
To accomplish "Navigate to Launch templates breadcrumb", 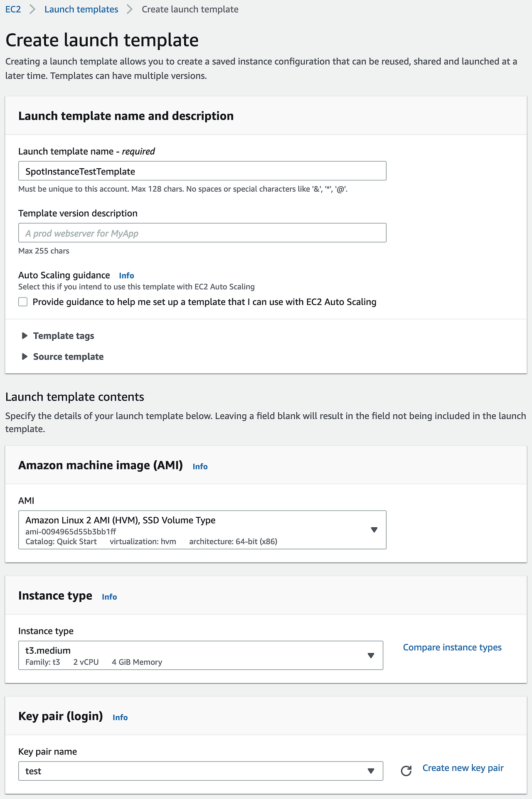I will [81, 9].
